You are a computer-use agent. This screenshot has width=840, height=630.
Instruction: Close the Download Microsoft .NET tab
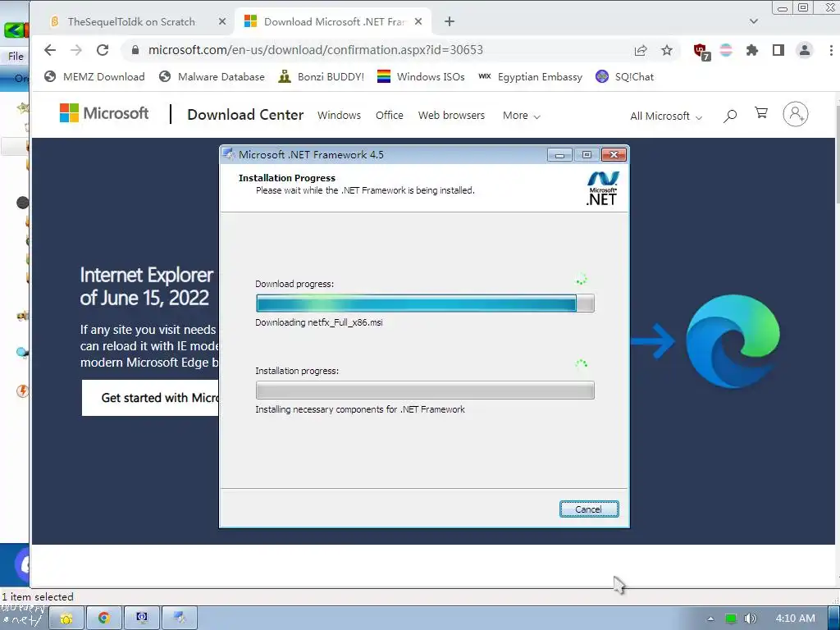[x=418, y=21]
